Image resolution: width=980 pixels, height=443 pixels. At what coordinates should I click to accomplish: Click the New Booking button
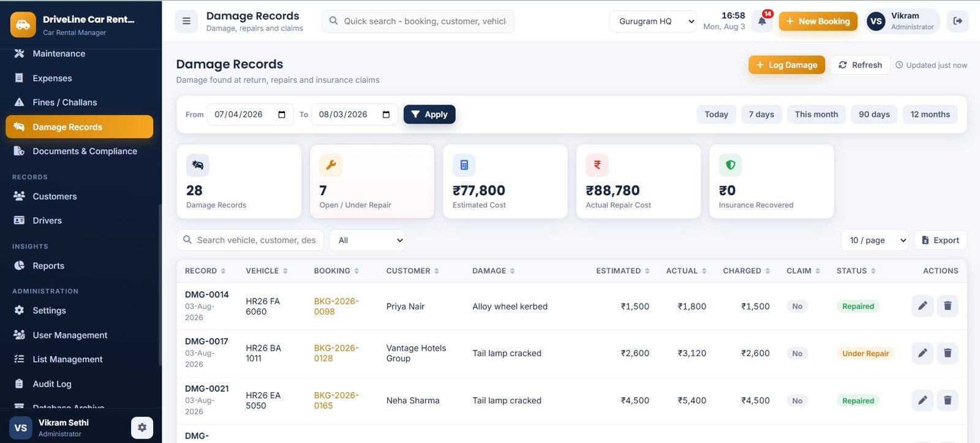(818, 21)
